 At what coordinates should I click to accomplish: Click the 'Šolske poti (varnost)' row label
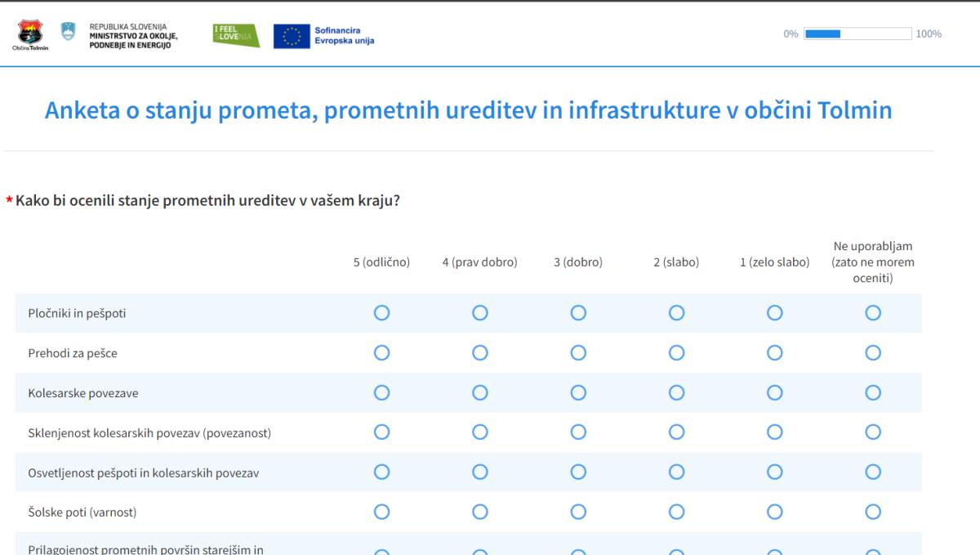coord(82,512)
